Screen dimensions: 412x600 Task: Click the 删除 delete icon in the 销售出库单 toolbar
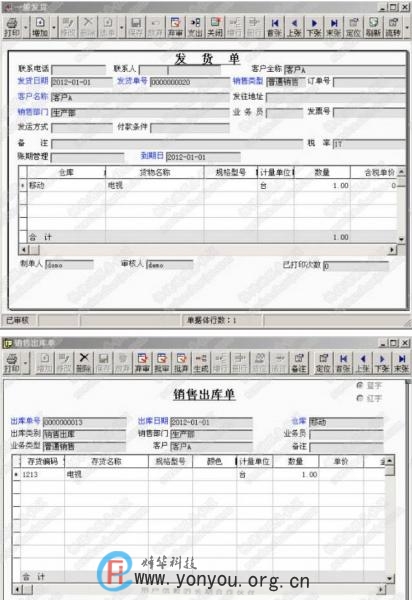pos(83,362)
